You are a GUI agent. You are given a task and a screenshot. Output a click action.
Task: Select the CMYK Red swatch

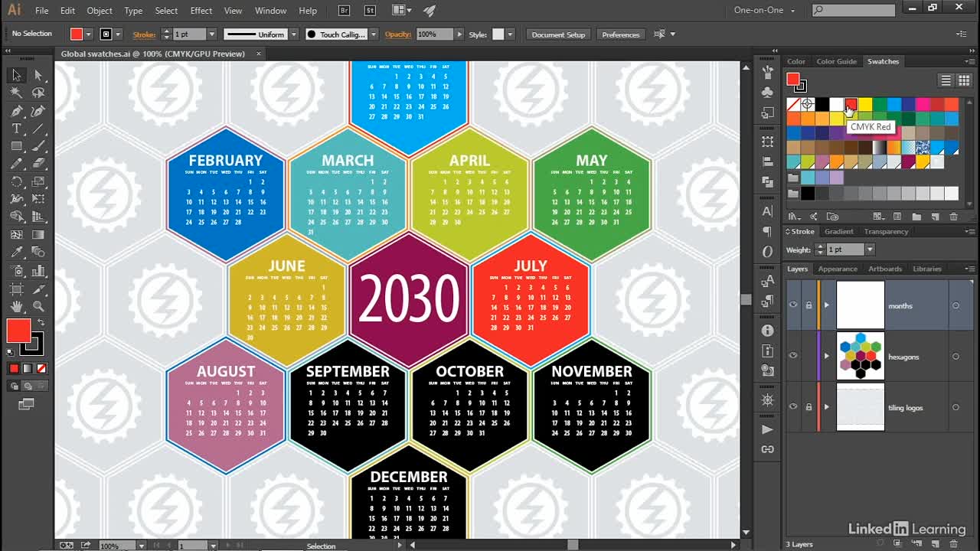coord(851,104)
